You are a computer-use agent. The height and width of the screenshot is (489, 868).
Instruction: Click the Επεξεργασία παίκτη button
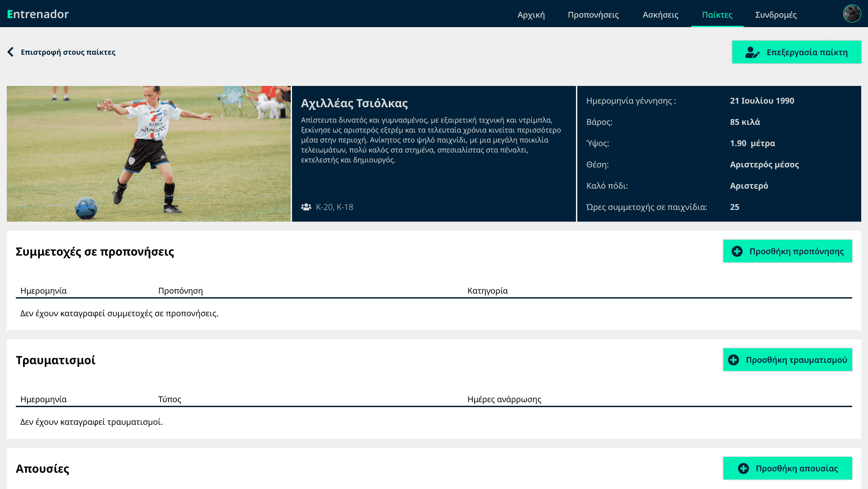coord(797,52)
